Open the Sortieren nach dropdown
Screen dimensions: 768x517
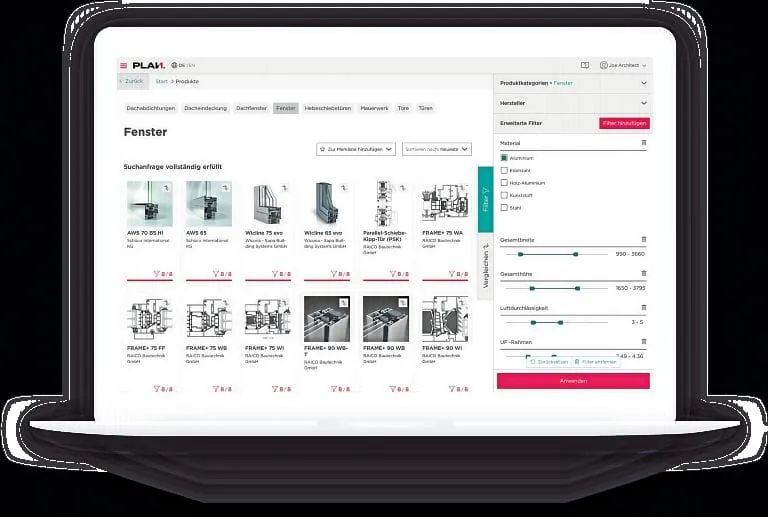click(436, 149)
